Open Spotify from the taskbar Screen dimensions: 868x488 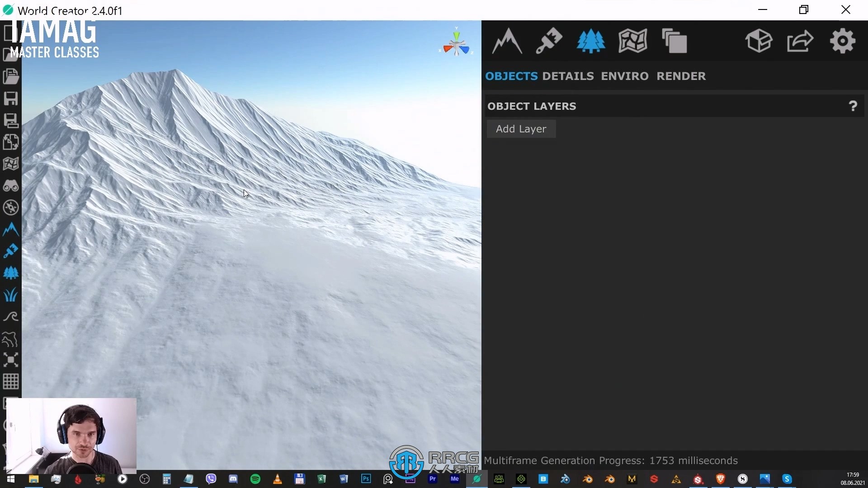255,479
